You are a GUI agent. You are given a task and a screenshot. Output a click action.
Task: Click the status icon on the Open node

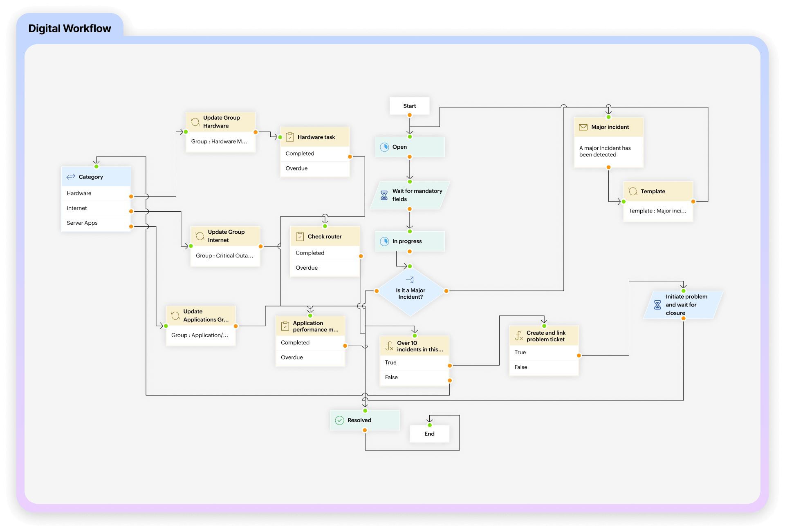[x=385, y=147]
